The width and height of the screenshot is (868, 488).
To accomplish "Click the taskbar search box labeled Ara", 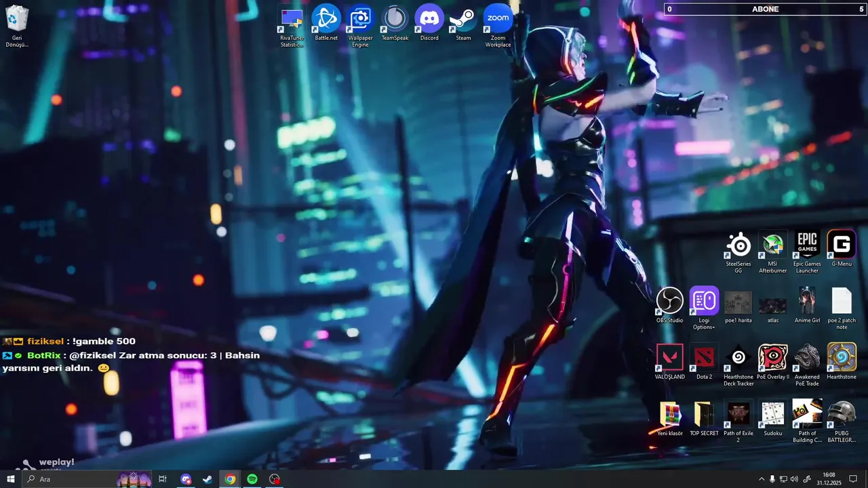I will pyautogui.click(x=87, y=479).
